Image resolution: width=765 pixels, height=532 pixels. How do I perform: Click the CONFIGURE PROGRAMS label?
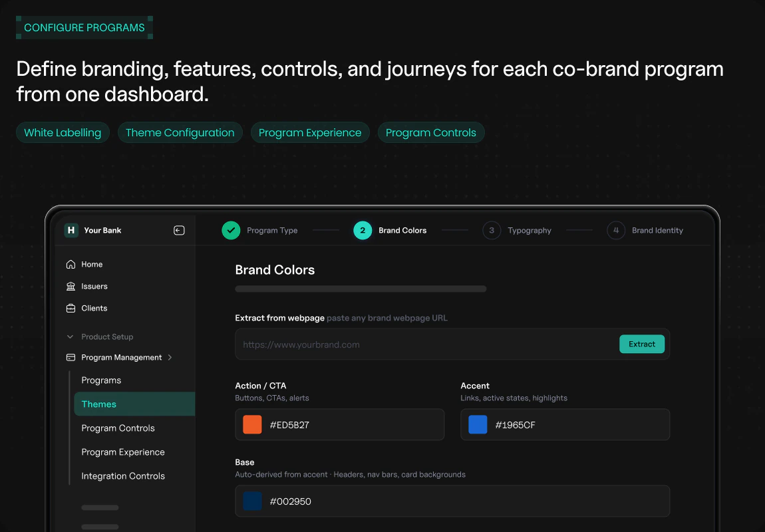pos(84,28)
